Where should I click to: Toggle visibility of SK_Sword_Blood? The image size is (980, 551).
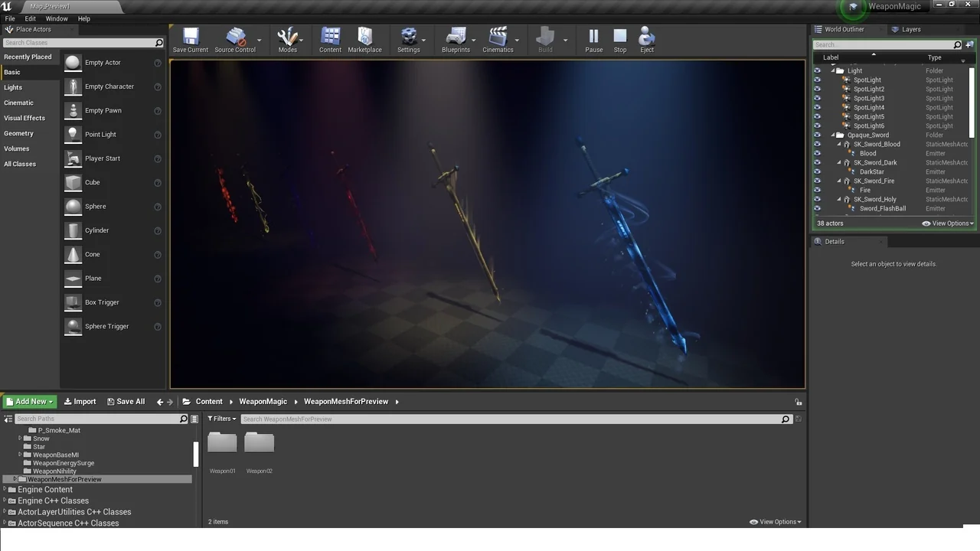click(817, 144)
